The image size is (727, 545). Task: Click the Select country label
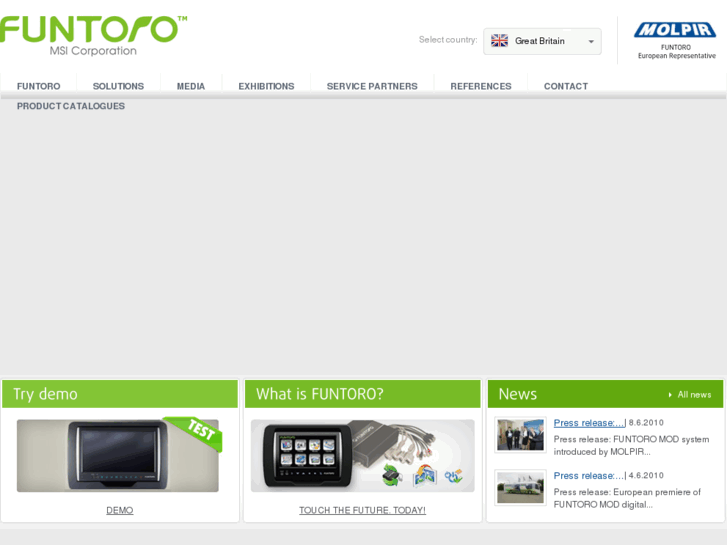[x=448, y=40]
